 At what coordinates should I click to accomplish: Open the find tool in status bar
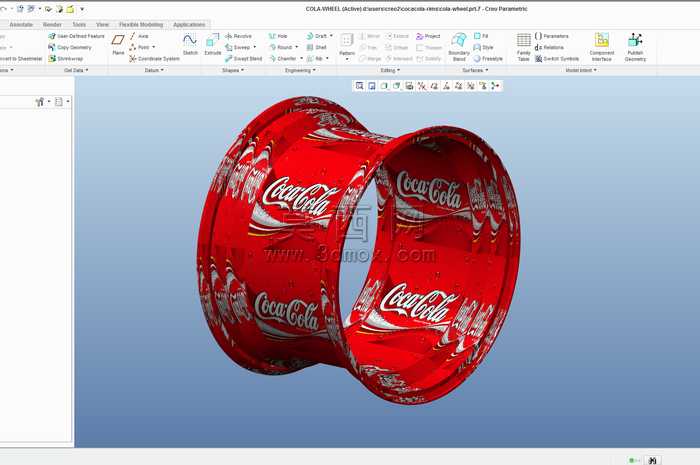pos(653,460)
